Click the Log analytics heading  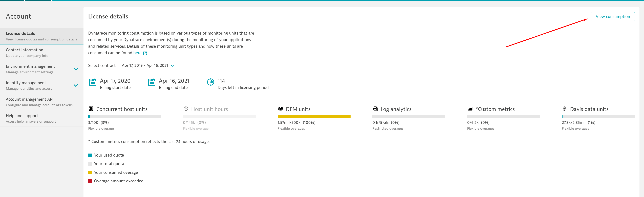click(396, 109)
